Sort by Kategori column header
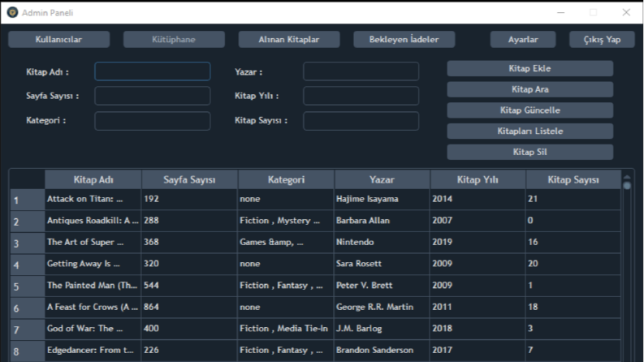The image size is (644, 362). 286,179
